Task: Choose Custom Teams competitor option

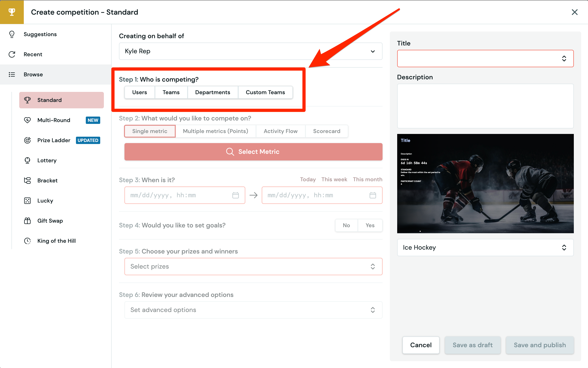Action: coord(265,92)
